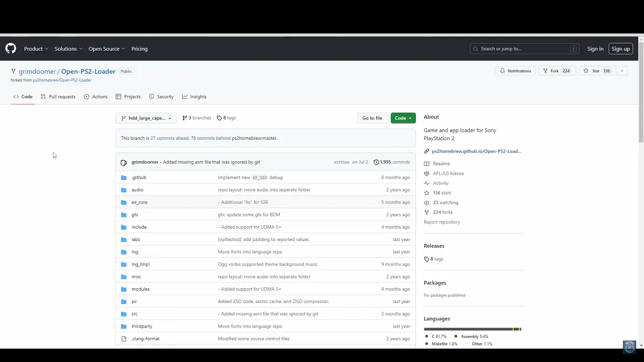Click the Go to file button

372,118
